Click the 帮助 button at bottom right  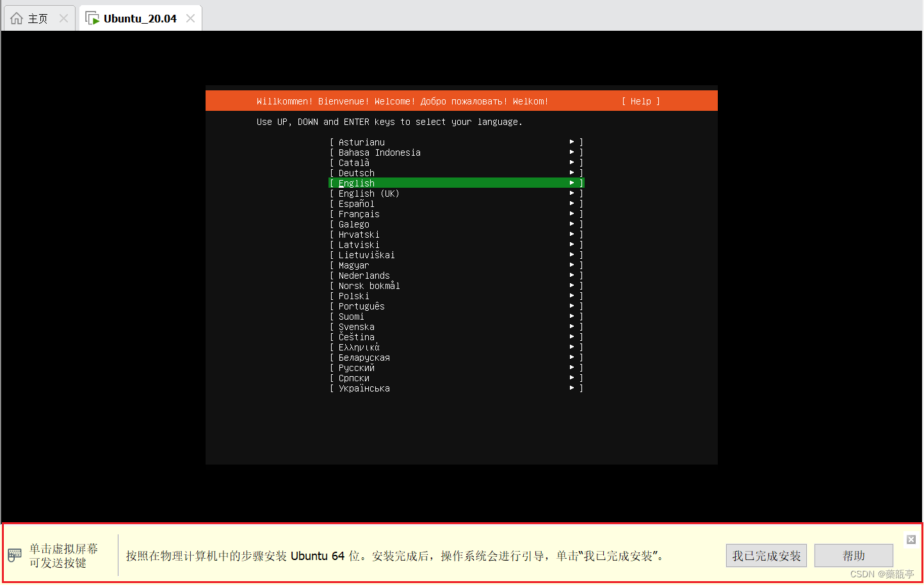(x=854, y=555)
